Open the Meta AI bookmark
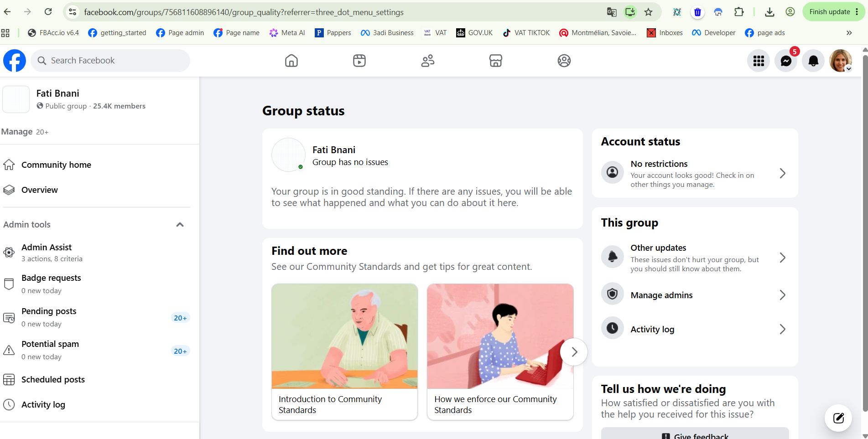The height and width of the screenshot is (439, 868). [287, 33]
